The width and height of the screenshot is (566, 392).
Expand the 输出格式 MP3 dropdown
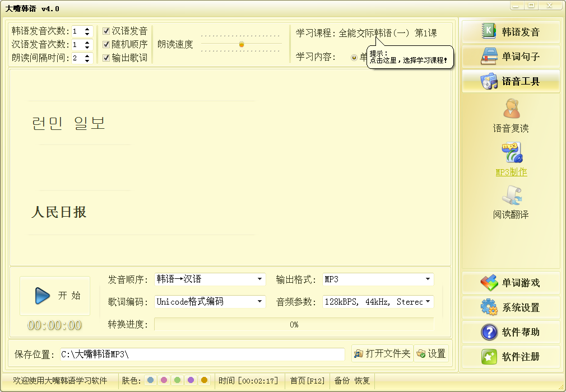click(428, 279)
